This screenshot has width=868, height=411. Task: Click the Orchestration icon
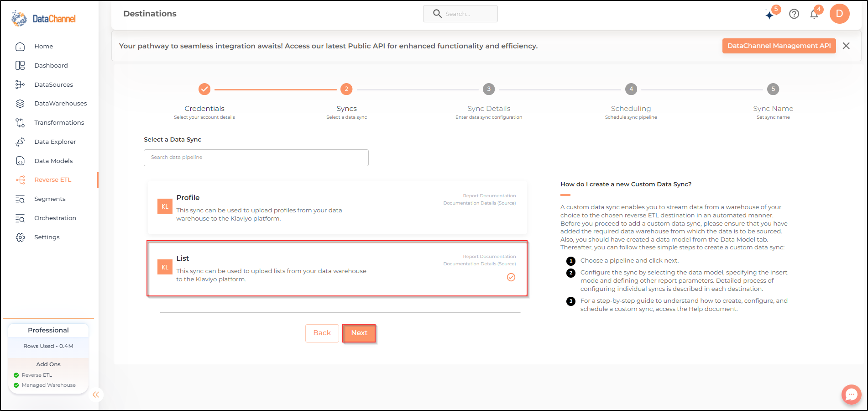pos(20,218)
